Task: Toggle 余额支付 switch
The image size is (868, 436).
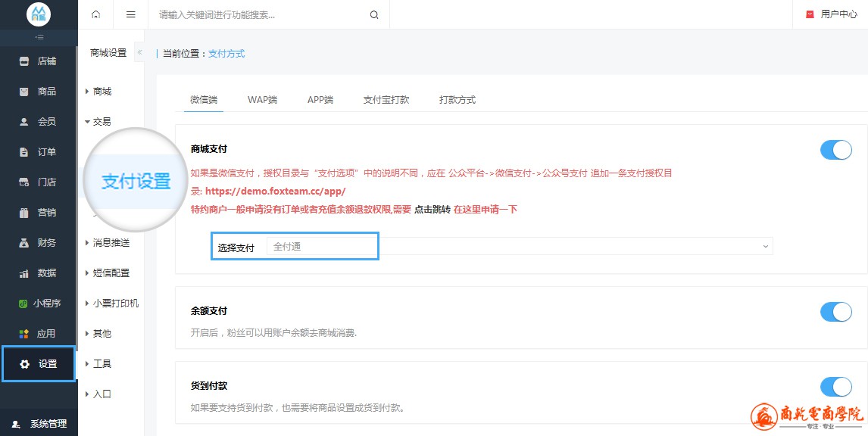Action: click(x=835, y=311)
